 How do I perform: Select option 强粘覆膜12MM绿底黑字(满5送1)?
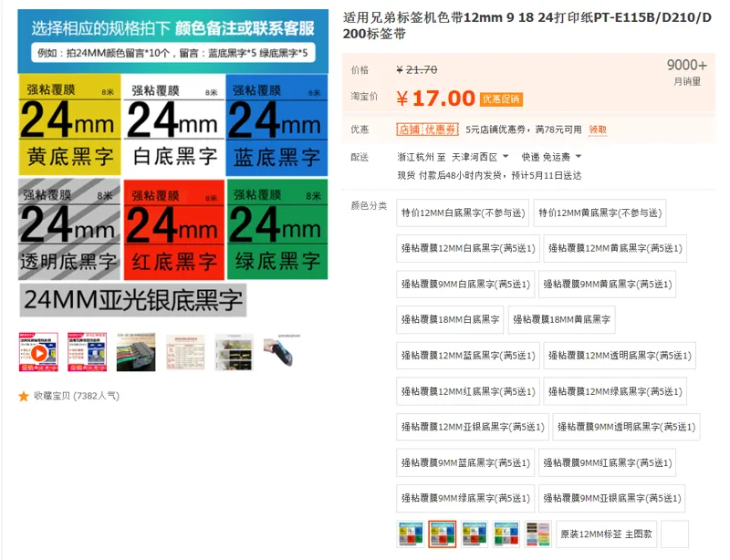(x=615, y=391)
